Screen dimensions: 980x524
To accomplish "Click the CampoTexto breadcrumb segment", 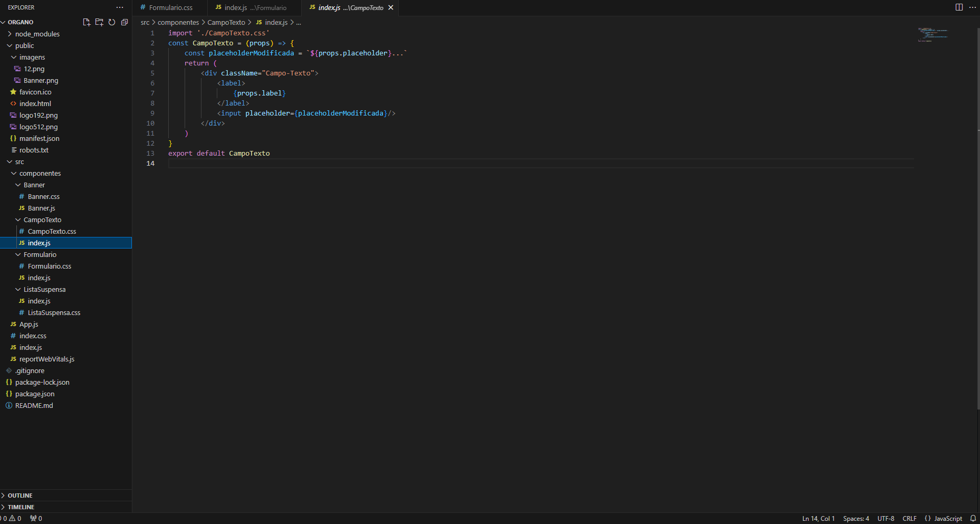I will pyautogui.click(x=226, y=22).
